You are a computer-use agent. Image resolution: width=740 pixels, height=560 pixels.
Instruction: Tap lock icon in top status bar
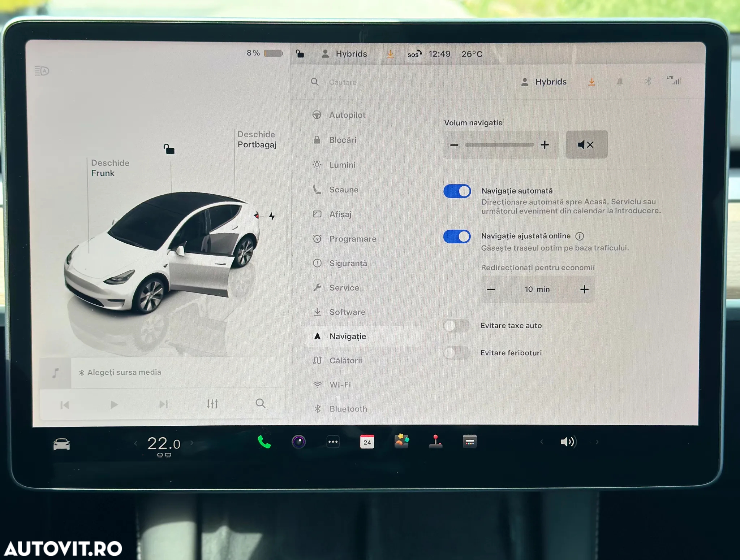(300, 54)
